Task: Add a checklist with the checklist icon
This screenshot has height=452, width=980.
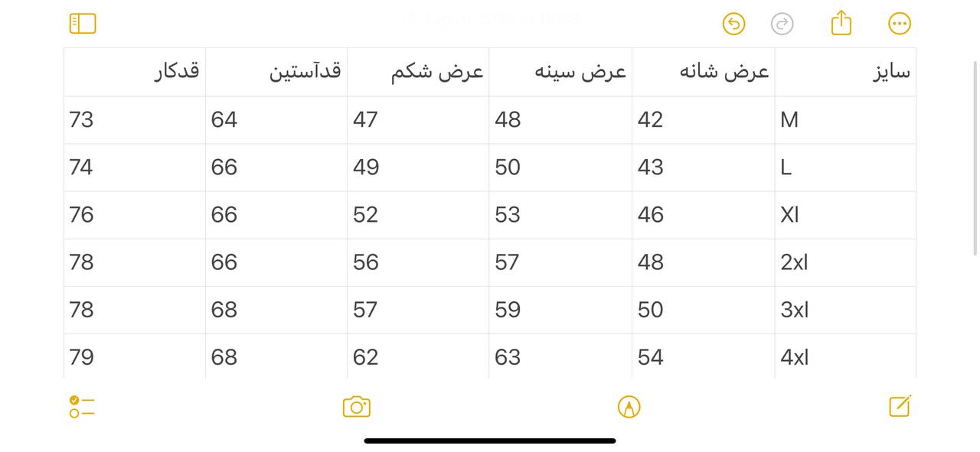Action: (x=82, y=407)
